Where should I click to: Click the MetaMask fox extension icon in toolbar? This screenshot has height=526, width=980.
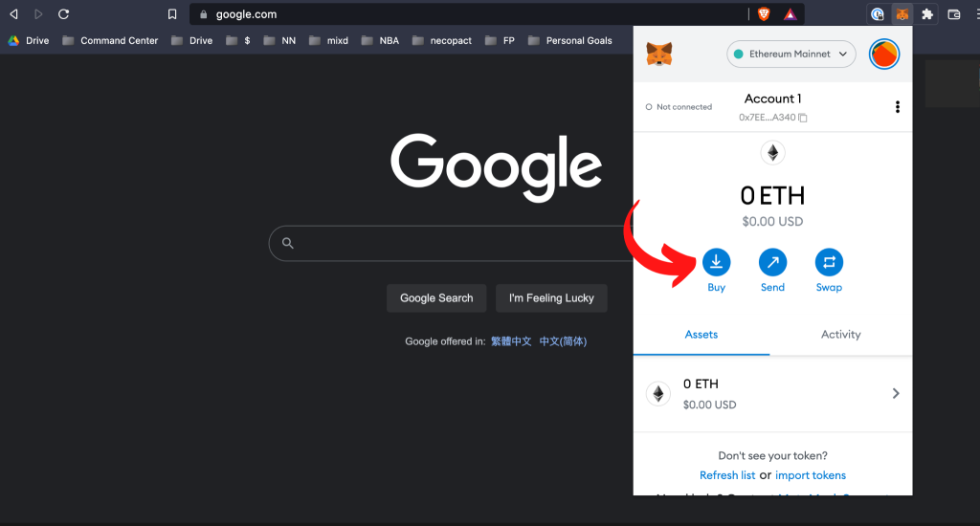click(902, 14)
